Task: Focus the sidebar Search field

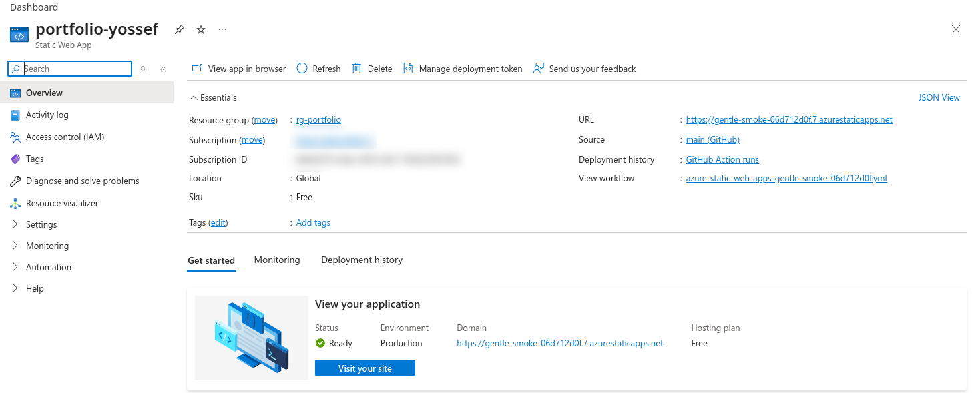Action: tap(69, 69)
